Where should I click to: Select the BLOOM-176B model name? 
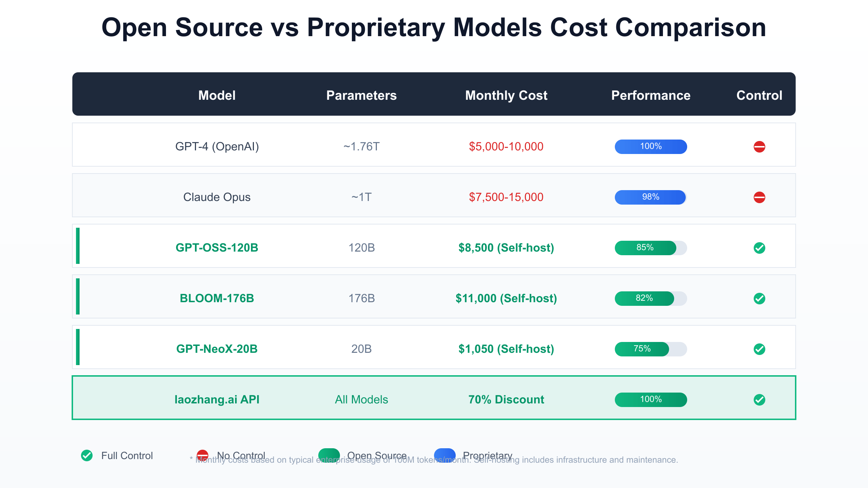point(217,298)
